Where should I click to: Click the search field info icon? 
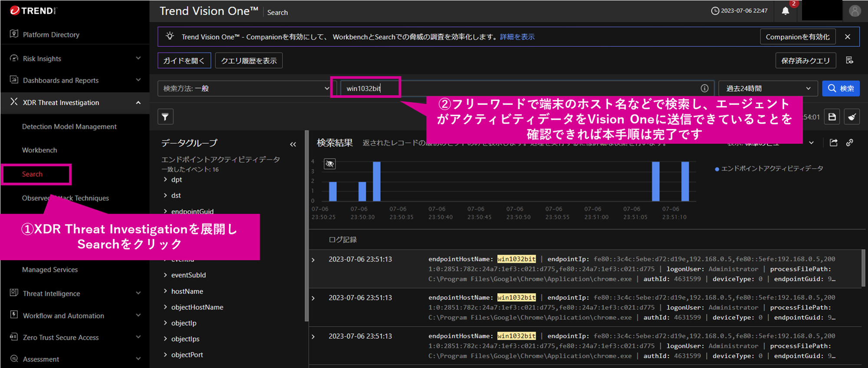click(x=704, y=88)
